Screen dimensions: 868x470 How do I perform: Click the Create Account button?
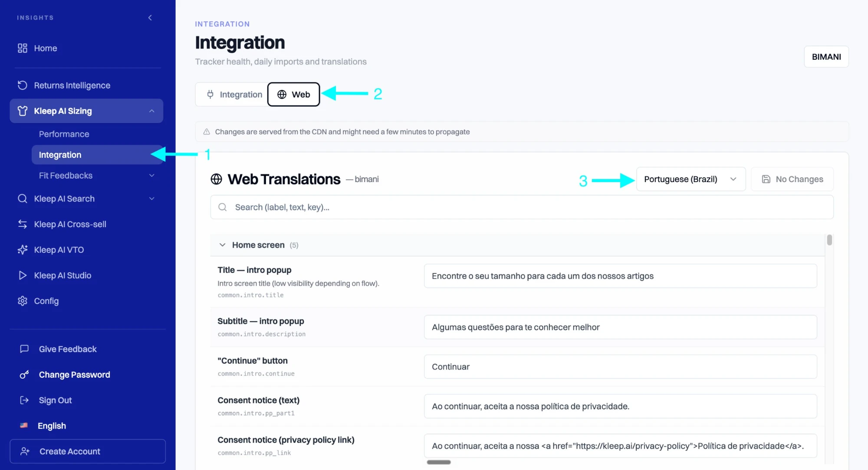[88, 451]
